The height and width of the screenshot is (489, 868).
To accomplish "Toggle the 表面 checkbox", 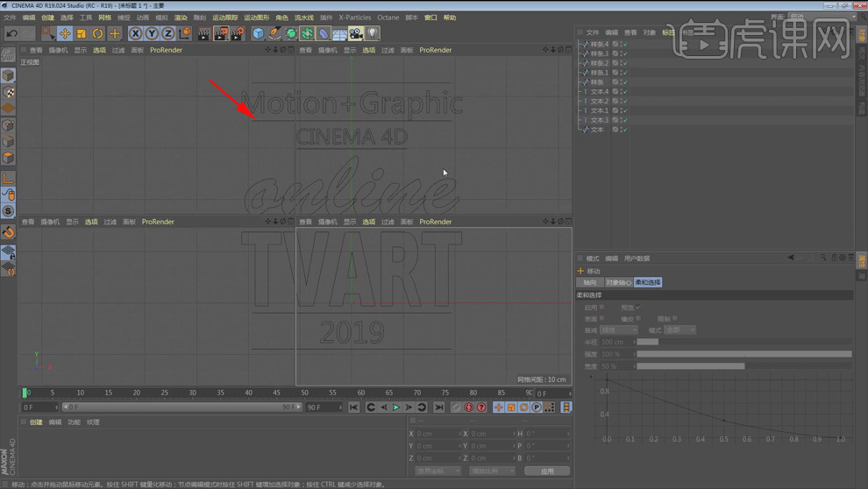I will [x=601, y=319].
